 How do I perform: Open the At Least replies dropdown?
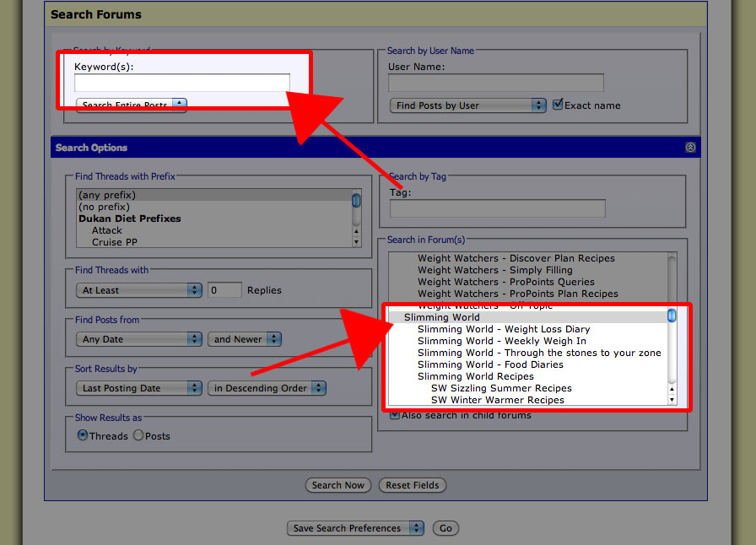coord(138,290)
